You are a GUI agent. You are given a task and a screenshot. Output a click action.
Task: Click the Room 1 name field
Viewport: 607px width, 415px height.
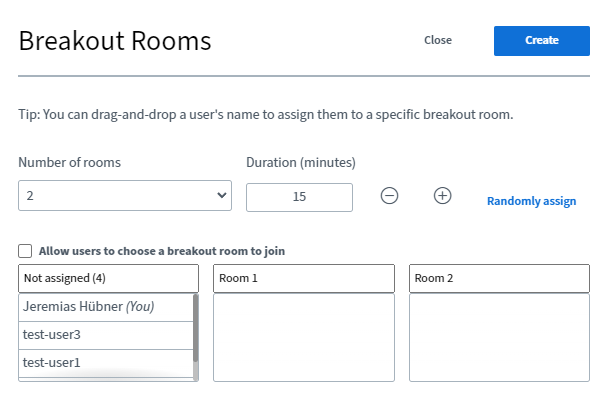(304, 278)
